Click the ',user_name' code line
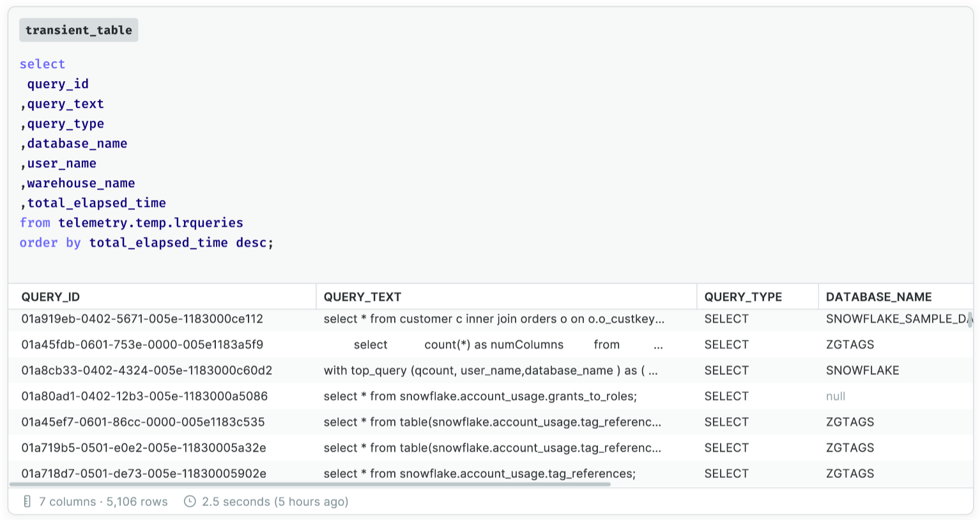980x520 pixels. click(58, 164)
